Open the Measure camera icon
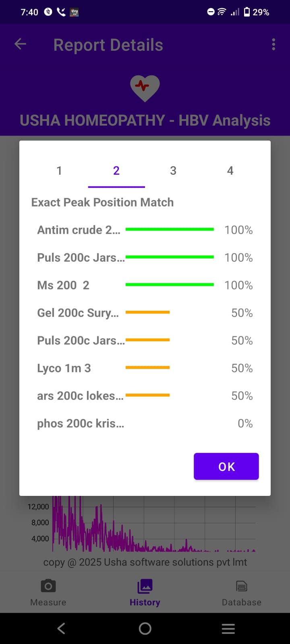Image resolution: width=290 pixels, height=644 pixels. [48, 586]
